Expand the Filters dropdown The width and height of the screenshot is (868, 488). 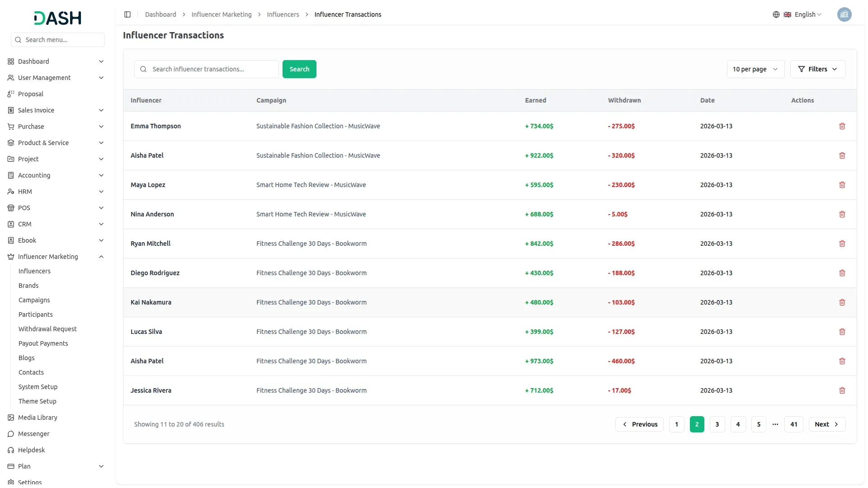[x=817, y=69]
